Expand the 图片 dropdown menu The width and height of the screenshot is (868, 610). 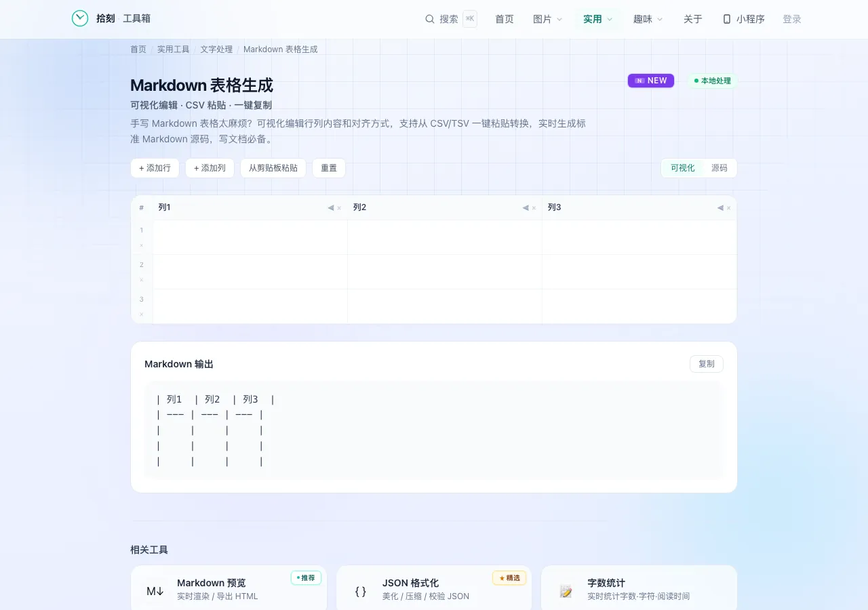point(548,19)
